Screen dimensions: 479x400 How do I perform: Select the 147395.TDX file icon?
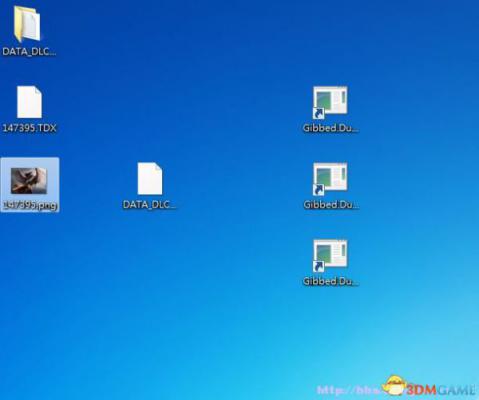coord(29,102)
